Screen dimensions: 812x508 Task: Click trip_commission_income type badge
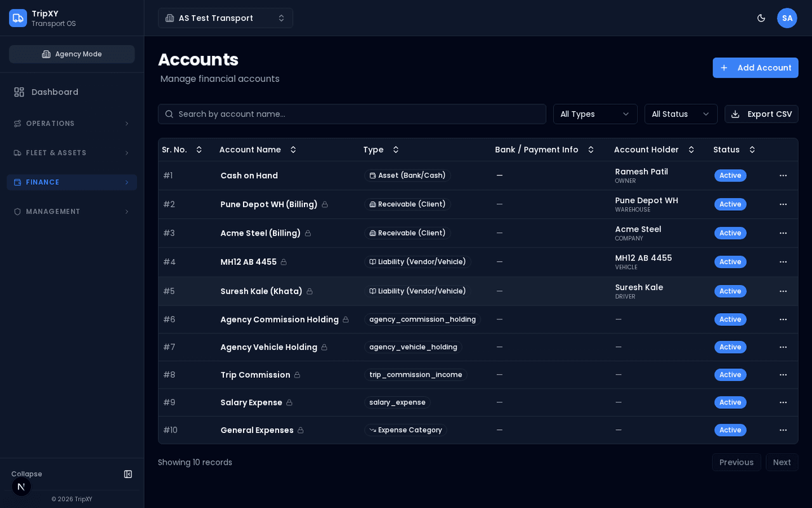pos(416,375)
